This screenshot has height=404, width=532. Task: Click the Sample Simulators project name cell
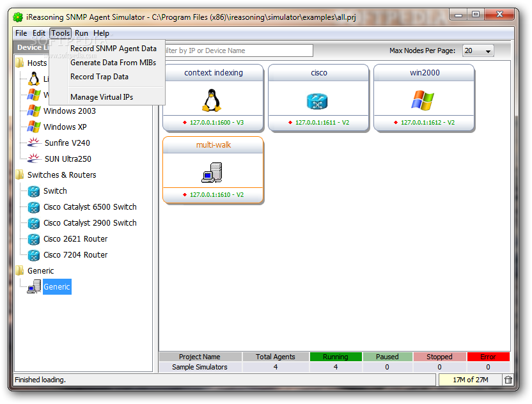200,367
